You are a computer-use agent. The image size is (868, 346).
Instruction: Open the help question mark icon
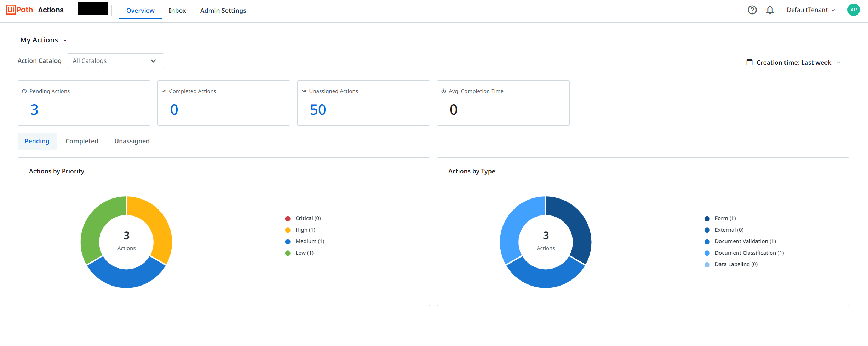tap(752, 10)
